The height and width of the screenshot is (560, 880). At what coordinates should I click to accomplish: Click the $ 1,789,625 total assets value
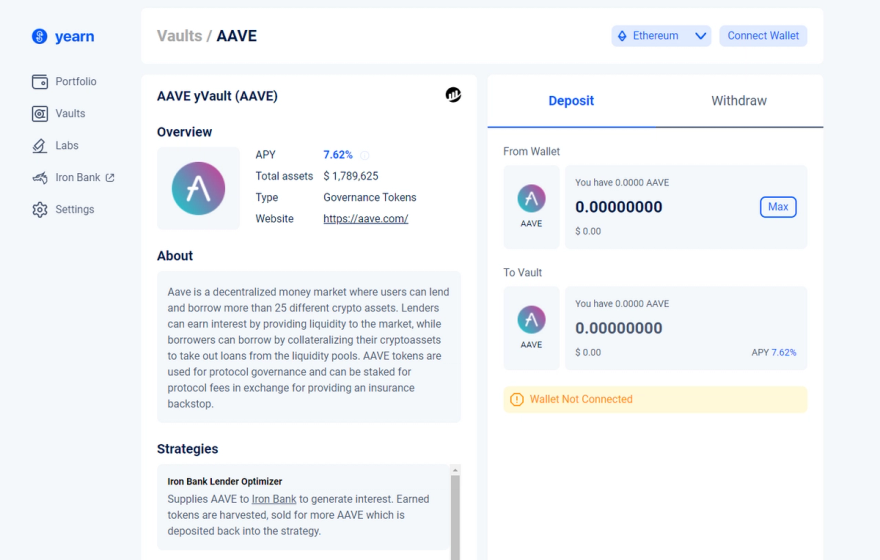(x=351, y=176)
